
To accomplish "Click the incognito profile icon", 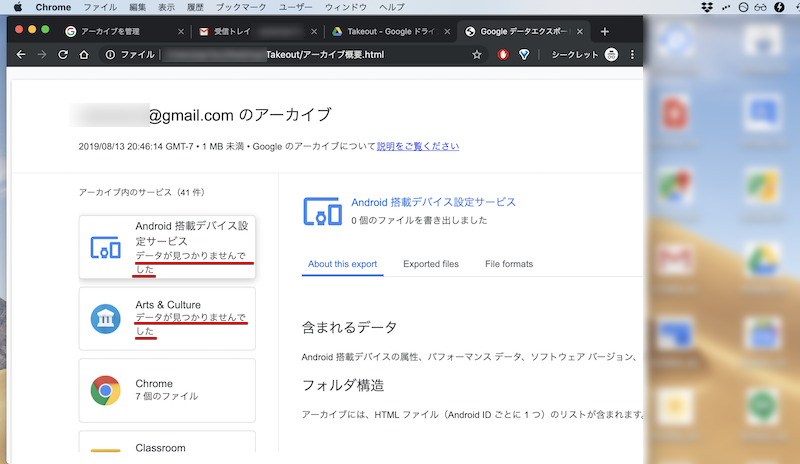I will click(612, 55).
